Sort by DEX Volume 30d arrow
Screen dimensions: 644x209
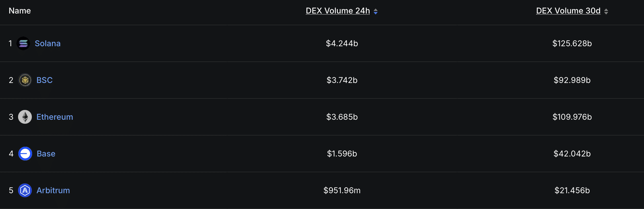(x=606, y=11)
